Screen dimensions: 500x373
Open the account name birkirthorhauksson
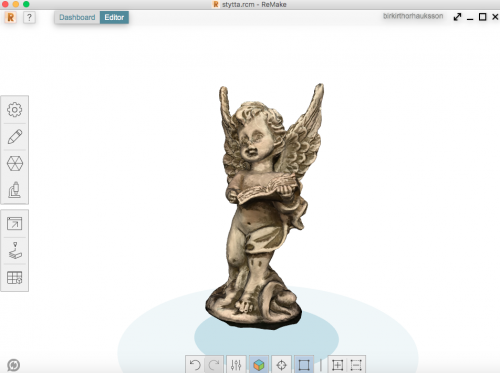click(413, 16)
